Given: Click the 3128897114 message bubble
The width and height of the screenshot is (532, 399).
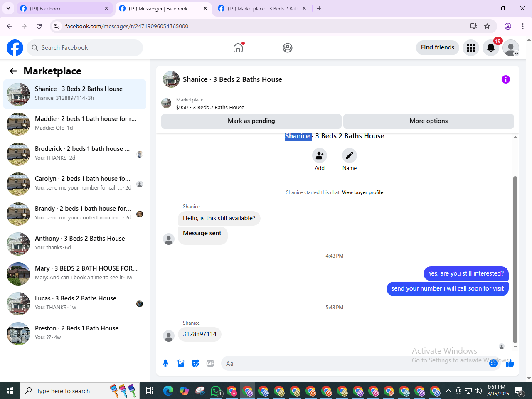Looking at the screenshot, I should (x=199, y=334).
